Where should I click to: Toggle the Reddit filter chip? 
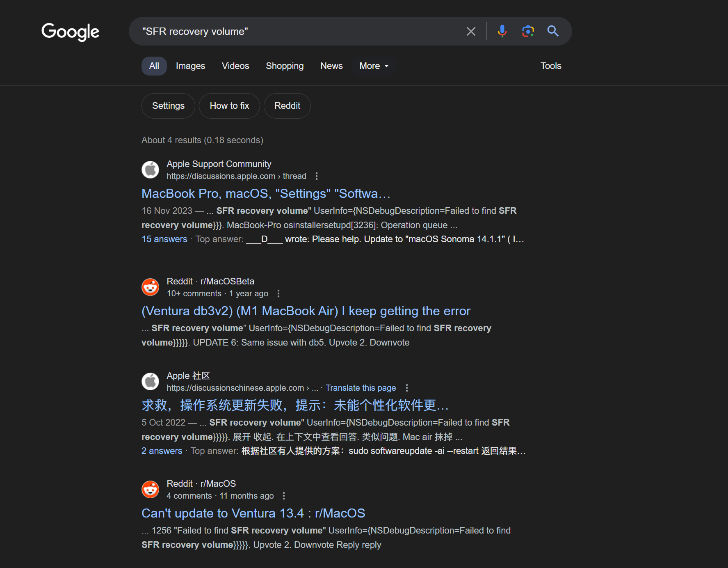pos(287,105)
